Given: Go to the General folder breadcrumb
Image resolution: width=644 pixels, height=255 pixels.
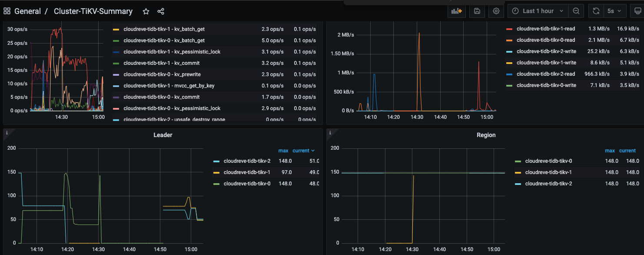Looking at the screenshot, I should 27,11.
